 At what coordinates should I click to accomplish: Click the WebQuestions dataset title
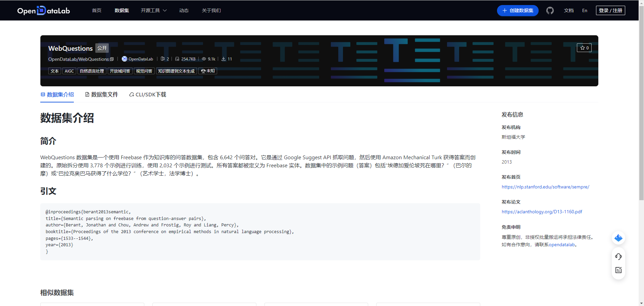[70, 48]
